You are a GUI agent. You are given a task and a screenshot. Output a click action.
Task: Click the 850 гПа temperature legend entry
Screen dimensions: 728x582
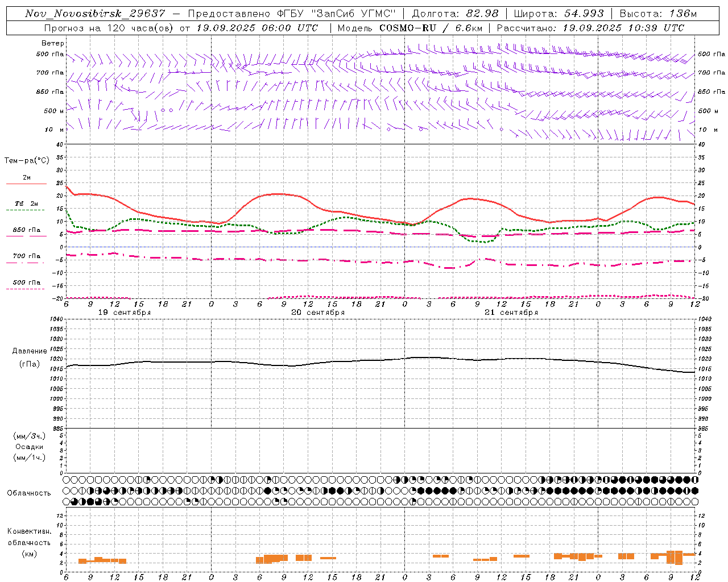(27, 230)
